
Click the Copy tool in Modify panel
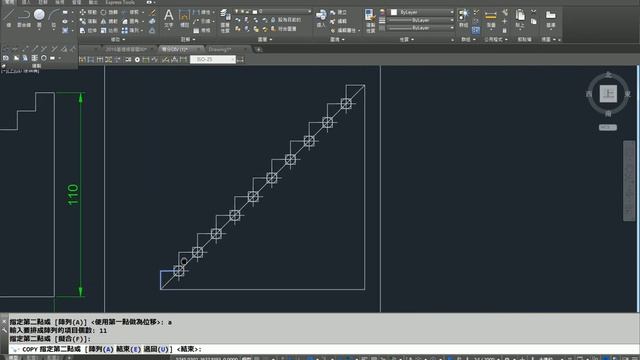click(x=83, y=21)
